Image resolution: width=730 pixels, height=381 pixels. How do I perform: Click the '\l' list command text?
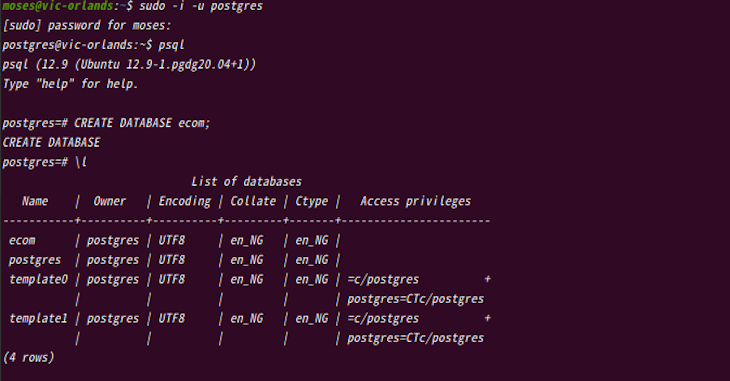click(81, 162)
